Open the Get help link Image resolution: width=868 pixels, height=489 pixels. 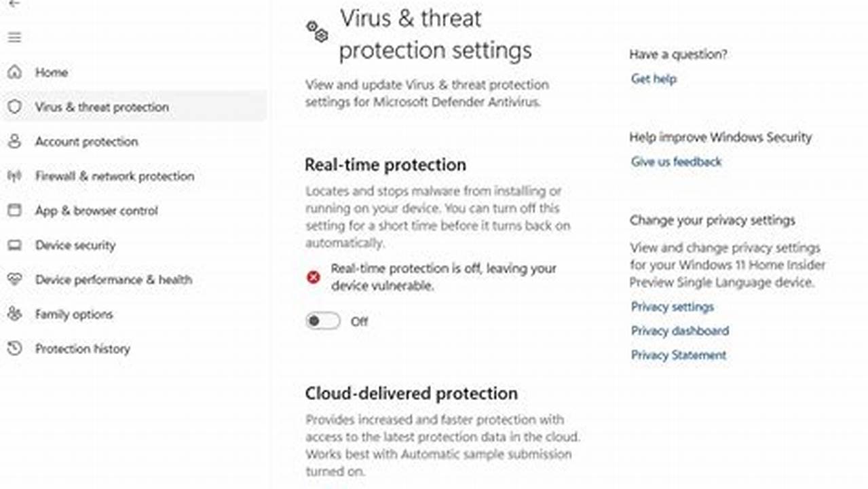coord(653,79)
